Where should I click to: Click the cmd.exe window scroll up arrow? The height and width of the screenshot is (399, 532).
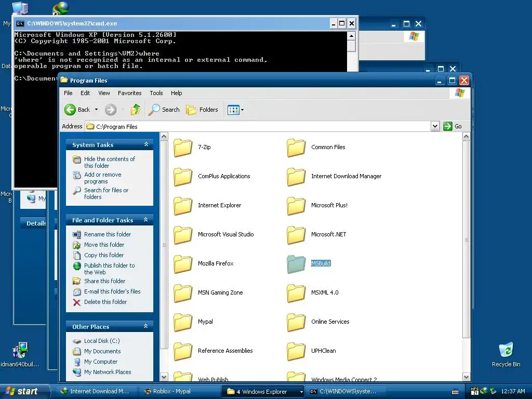(x=352, y=36)
